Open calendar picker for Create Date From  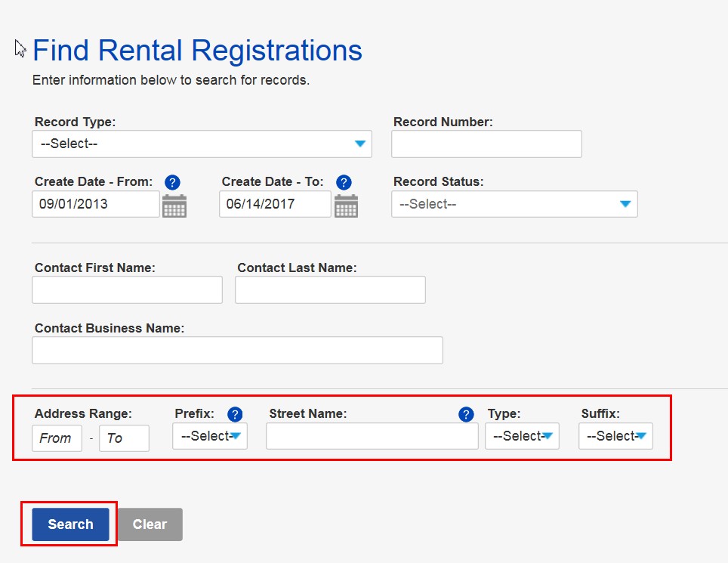[x=174, y=205]
